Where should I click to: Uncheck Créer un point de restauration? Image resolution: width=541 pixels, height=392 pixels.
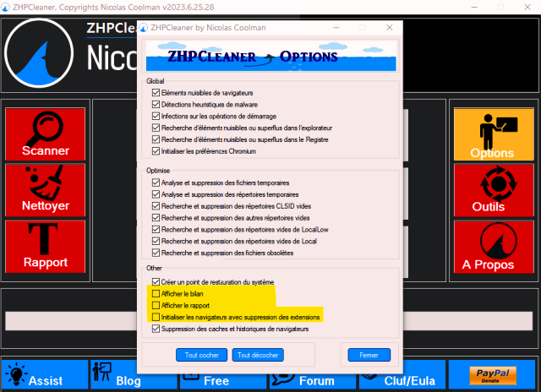pyautogui.click(x=156, y=282)
